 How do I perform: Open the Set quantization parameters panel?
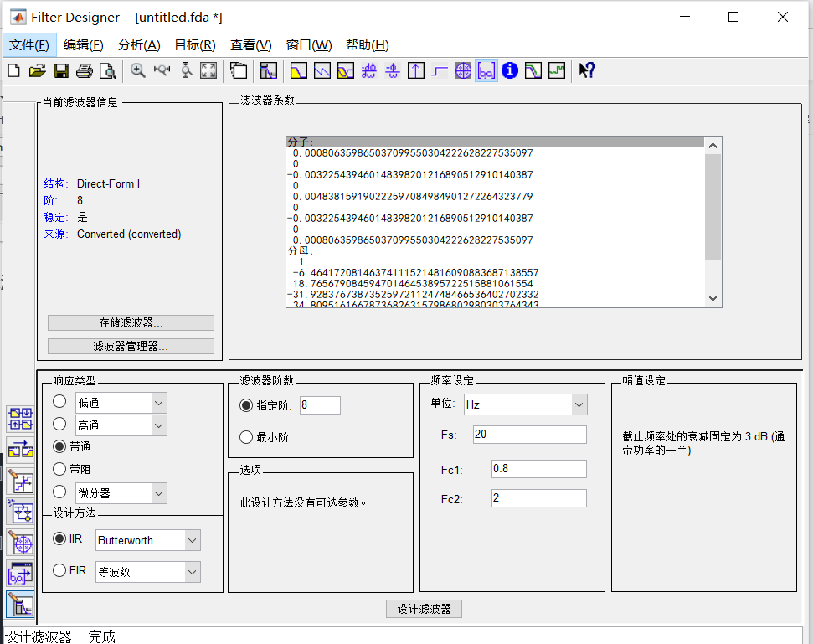[21, 482]
